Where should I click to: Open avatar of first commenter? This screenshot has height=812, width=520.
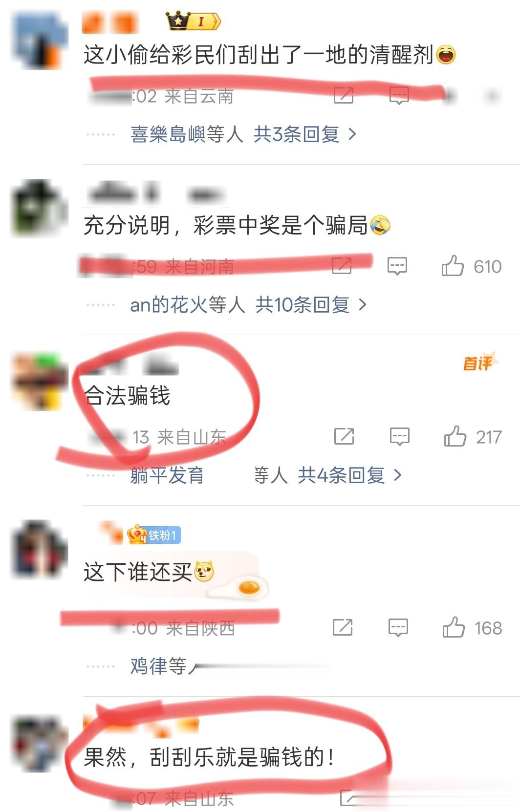click(x=39, y=42)
